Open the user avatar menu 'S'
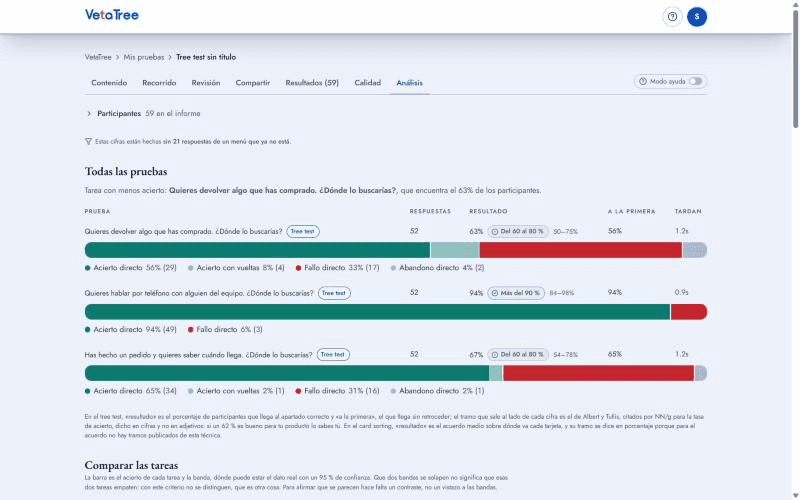Viewport: 800px width, 500px height. [697, 17]
